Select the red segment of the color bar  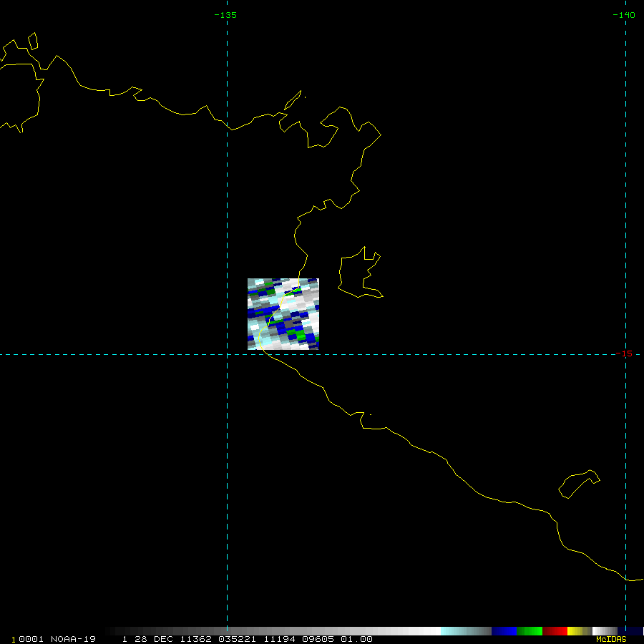click(x=555, y=631)
